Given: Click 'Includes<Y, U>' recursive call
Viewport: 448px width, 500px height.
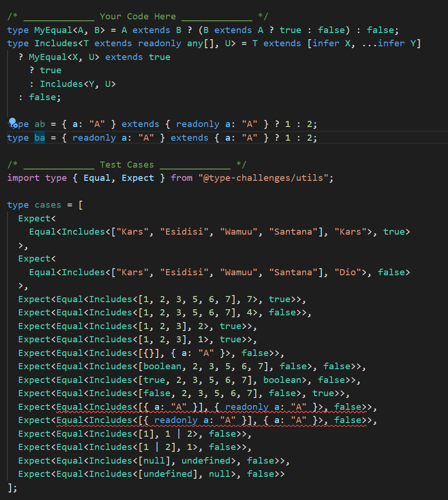Looking at the screenshot, I should click(78, 84).
